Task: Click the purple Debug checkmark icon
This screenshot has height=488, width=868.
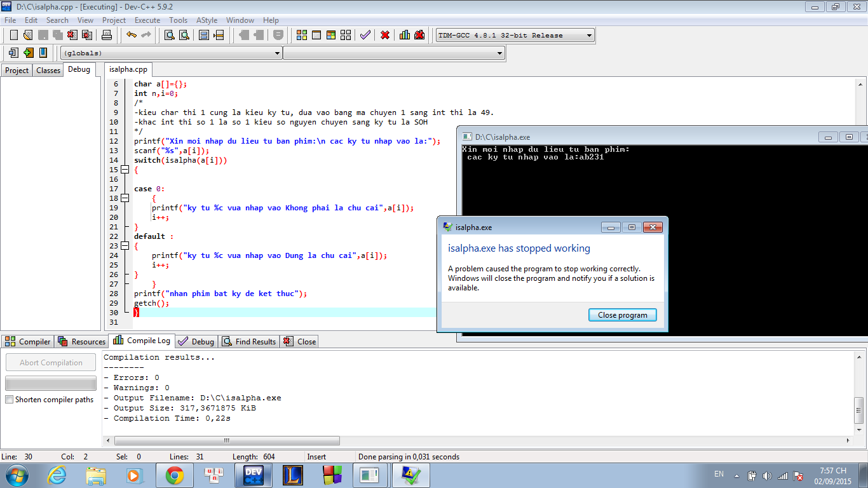Action: (365, 35)
